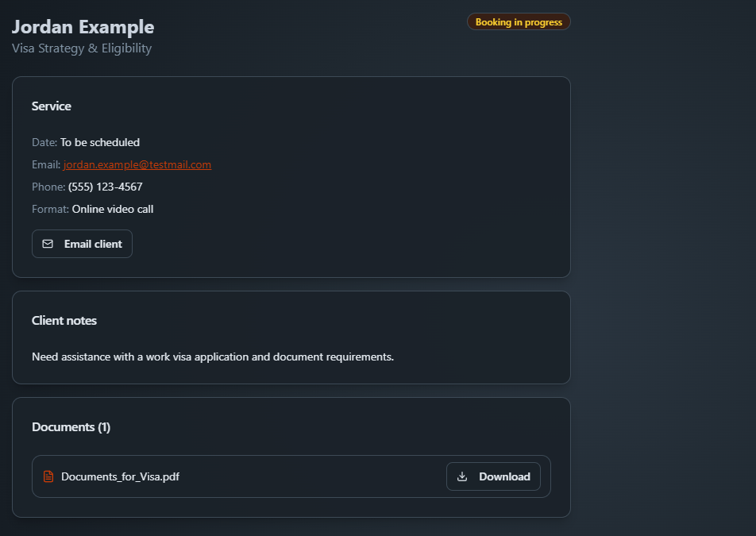Click the Client notes heading
Viewport: 756px width, 536px height.
coord(64,321)
